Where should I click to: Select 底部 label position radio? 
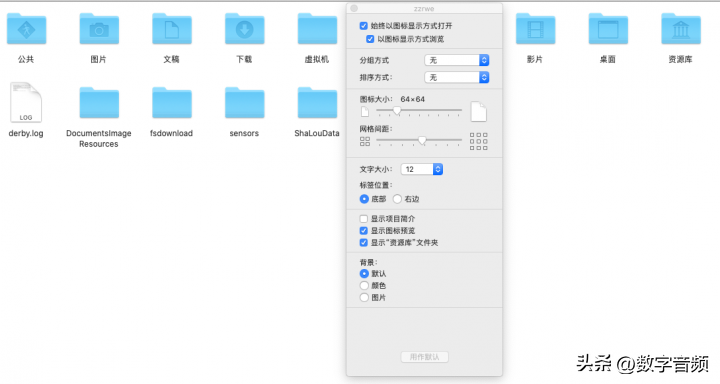(364, 199)
